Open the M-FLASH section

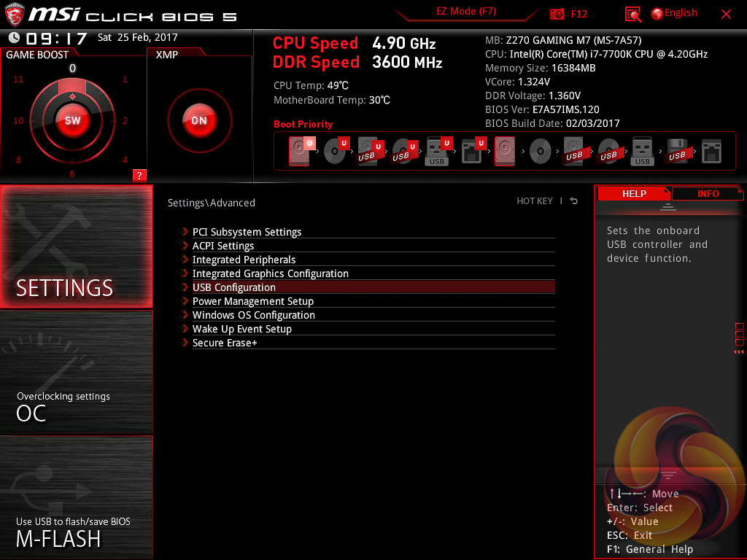point(76,497)
